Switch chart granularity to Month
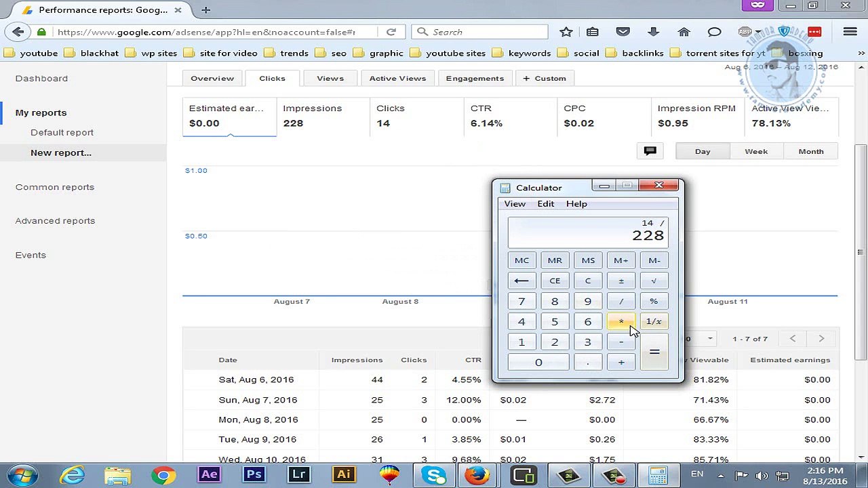Screen dimensions: 868x488 click(810, 151)
